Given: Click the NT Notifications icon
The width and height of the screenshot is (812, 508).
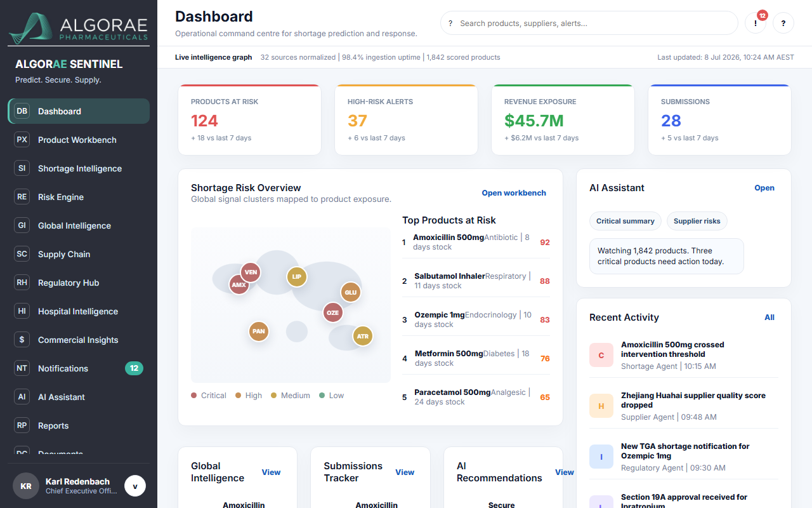Looking at the screenshot, I should click(22, 368).
